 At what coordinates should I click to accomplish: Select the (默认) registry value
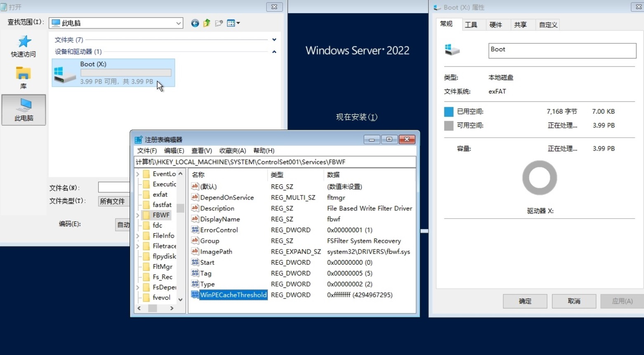coord(208,187)
